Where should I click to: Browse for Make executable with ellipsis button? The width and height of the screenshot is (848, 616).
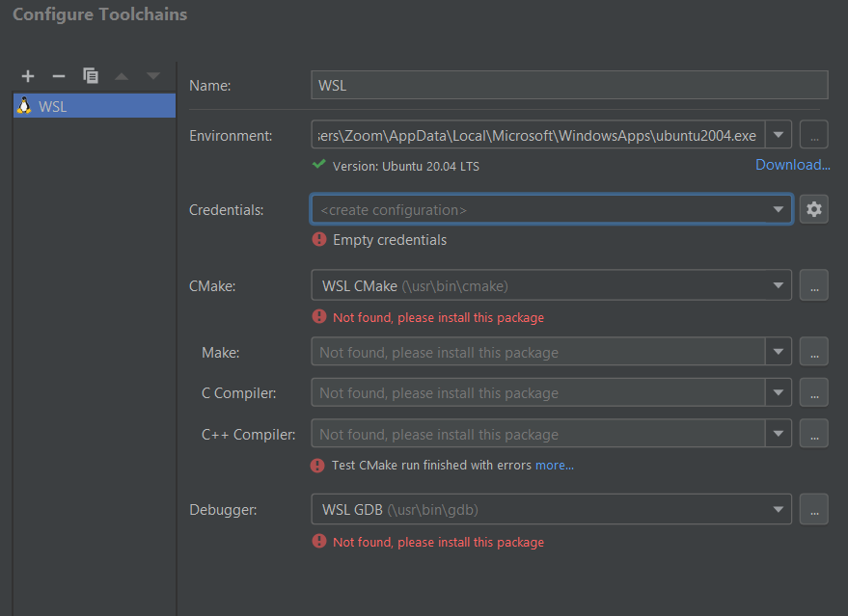pyautogui.click(x=814, y=353)
